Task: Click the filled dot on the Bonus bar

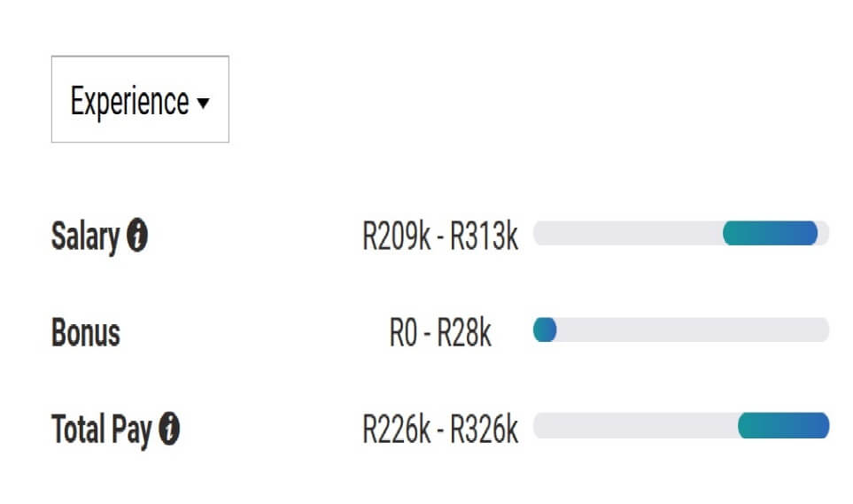Action: click(545, 330)
